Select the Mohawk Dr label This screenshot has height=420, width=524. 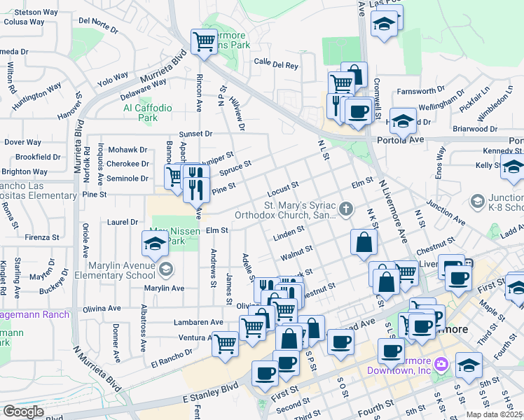pyautogui.click(x=127, y=150)
